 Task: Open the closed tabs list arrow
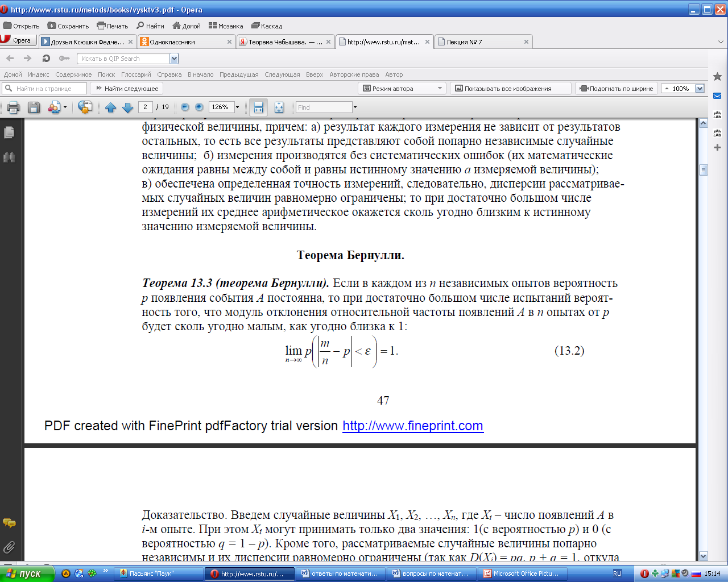[721, 41]
